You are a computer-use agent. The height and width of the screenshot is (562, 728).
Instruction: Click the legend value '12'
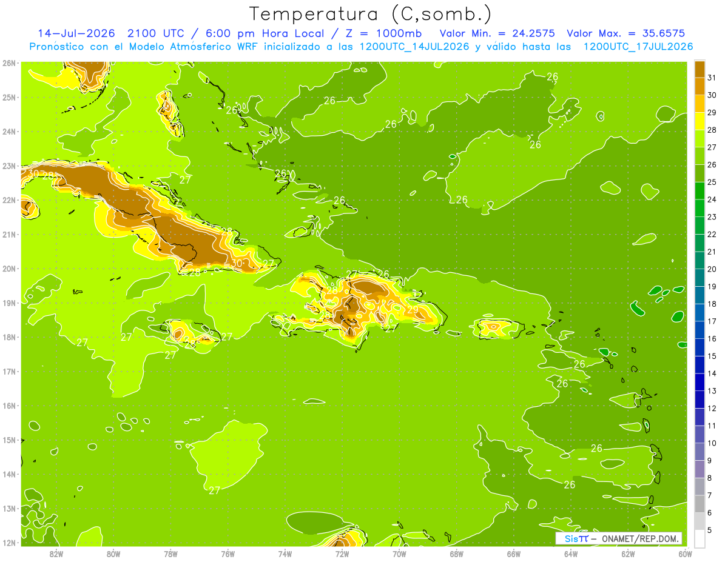(712, 409)
